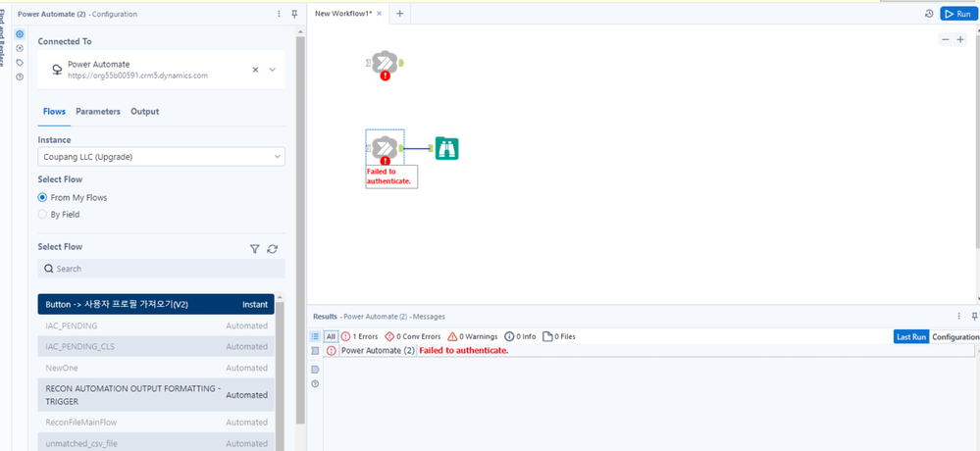This screenshot has height=451, width=980.
Task: Filter results by 0 Info
Action: coord(520,336)
